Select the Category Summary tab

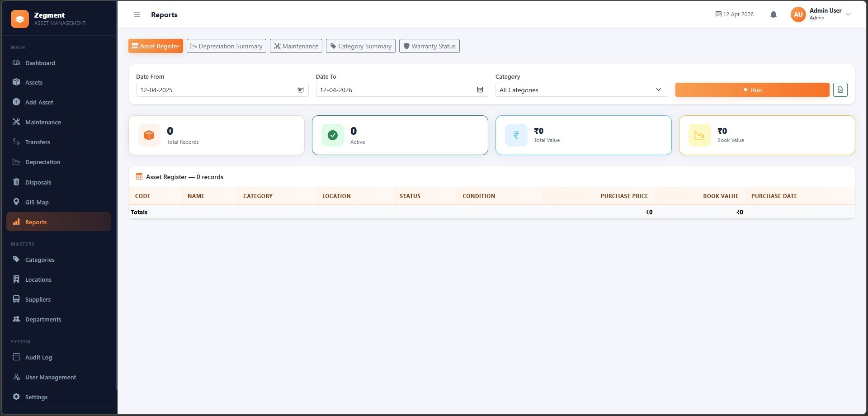click(360, 46)
